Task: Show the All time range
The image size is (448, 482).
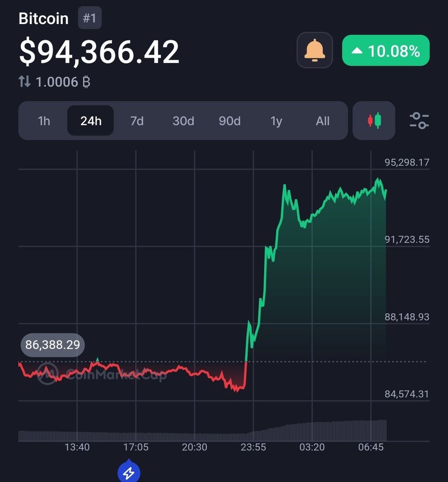Action: 323,121
